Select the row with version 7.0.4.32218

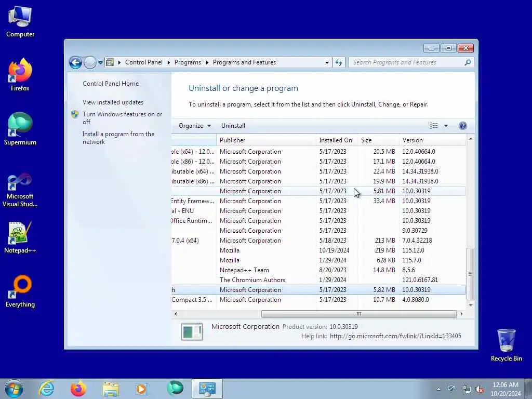318,241
